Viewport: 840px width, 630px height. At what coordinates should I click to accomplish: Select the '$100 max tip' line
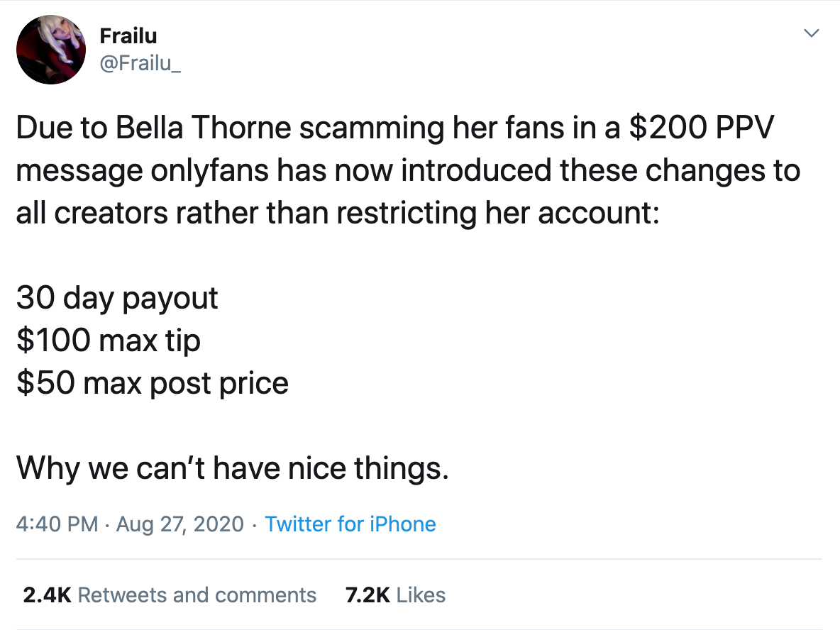(109, 341)
